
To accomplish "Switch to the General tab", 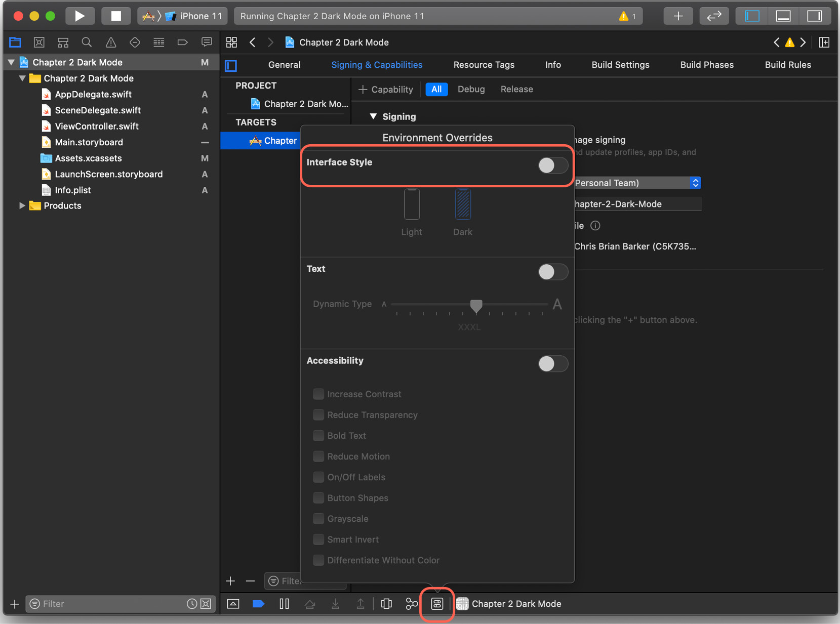I will click(284, 65).
